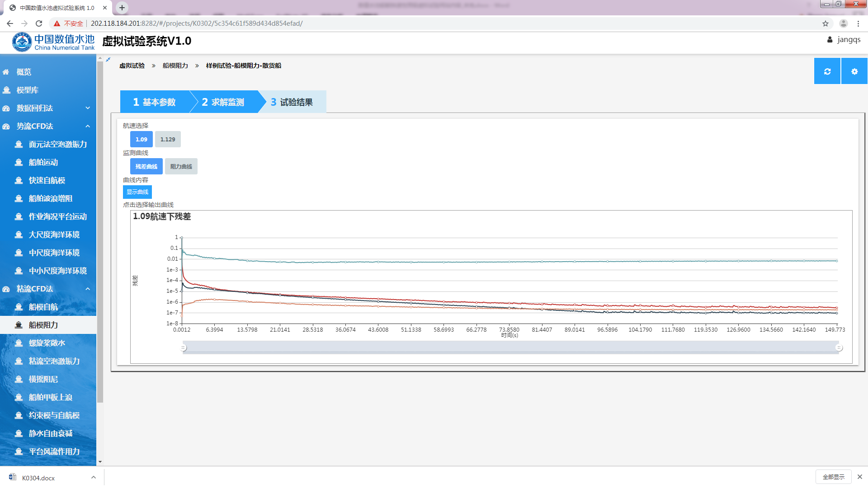Switch to 阻力曲线 monitoring curve

pyautogui.click(x=181, y=166)
